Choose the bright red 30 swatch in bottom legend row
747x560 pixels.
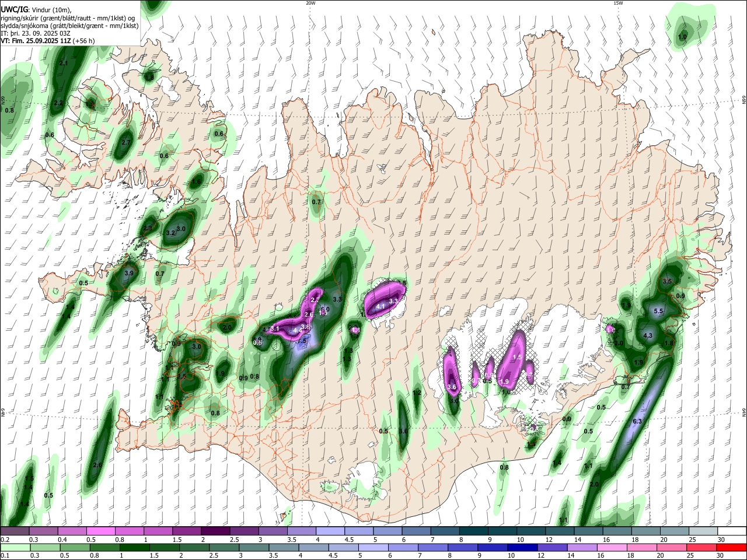[x=731, y=547]
